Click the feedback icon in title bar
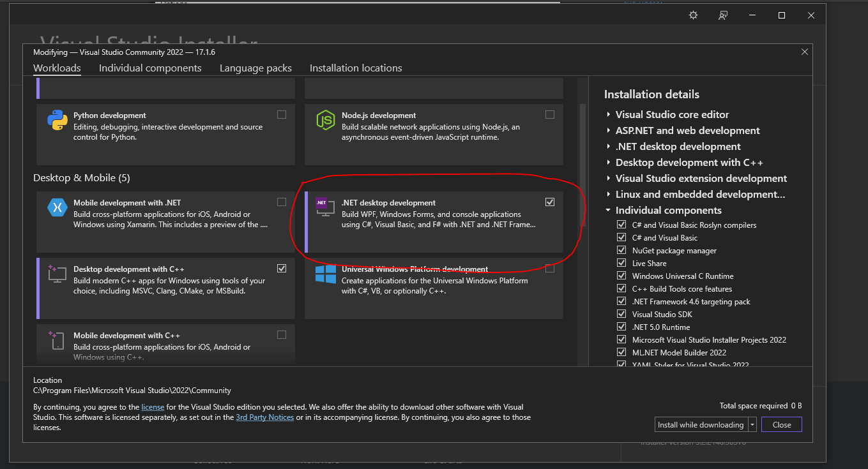This screenshot has width=868, height=469. pyautogui.click(x=723, y=15)
